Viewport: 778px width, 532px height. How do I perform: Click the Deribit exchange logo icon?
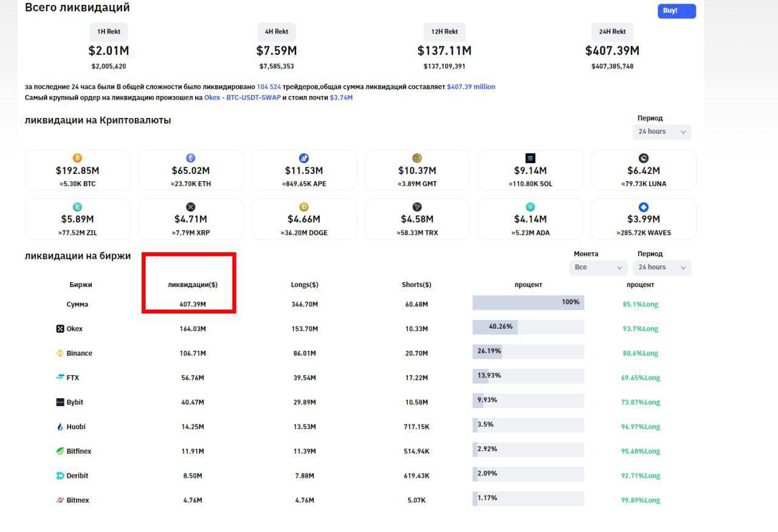point(60,476)
